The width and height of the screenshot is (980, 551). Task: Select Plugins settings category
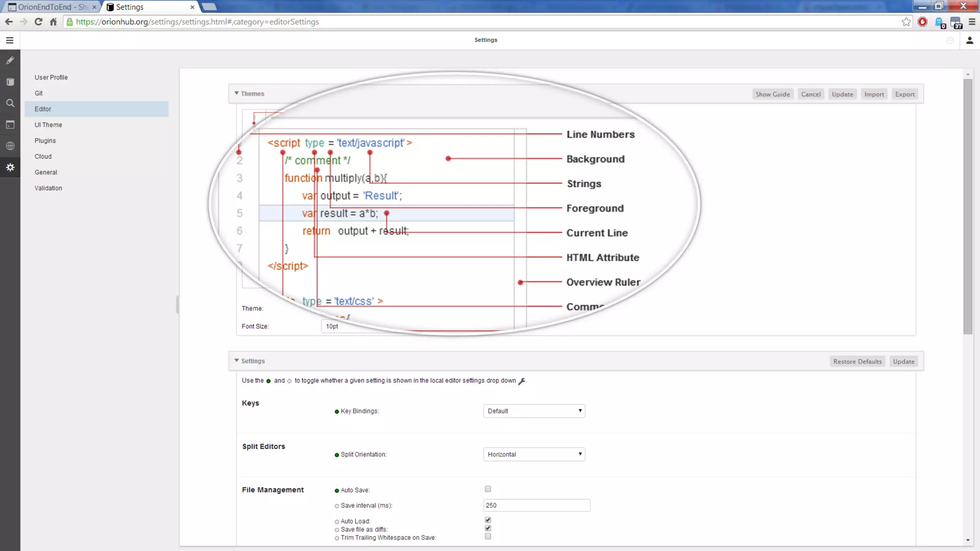coord(45,141)
